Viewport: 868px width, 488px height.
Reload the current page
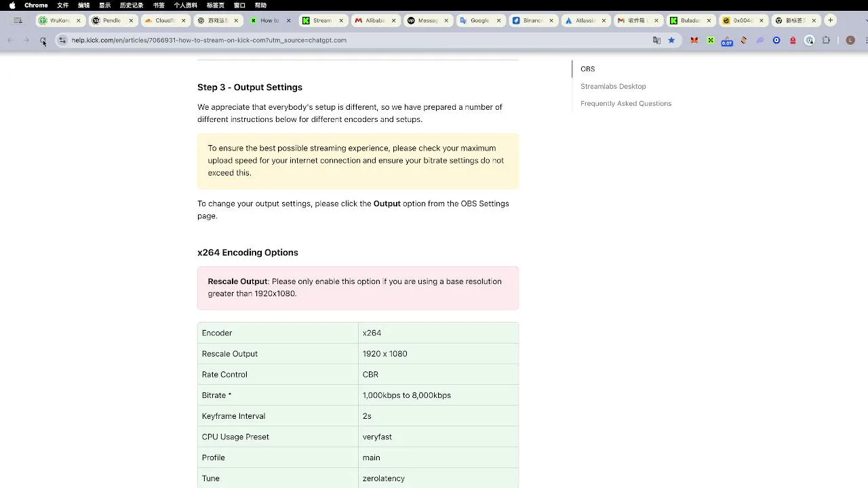pos(43,41)
